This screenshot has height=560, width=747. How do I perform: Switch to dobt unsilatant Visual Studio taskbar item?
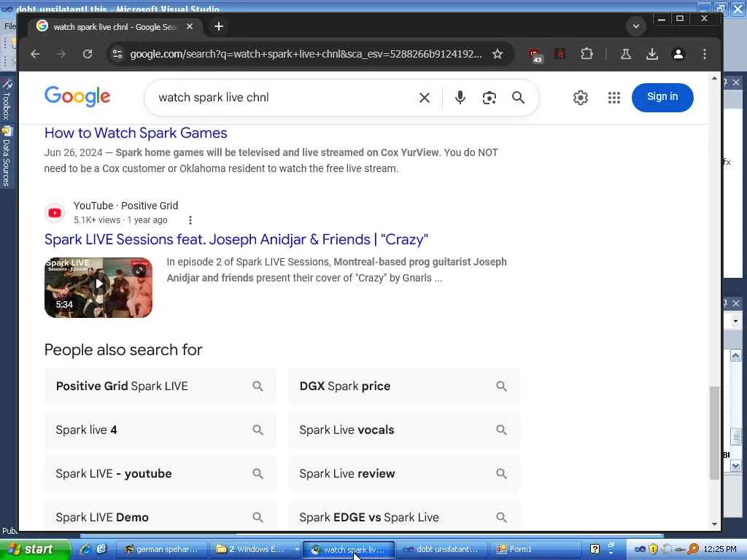point(441,550)
